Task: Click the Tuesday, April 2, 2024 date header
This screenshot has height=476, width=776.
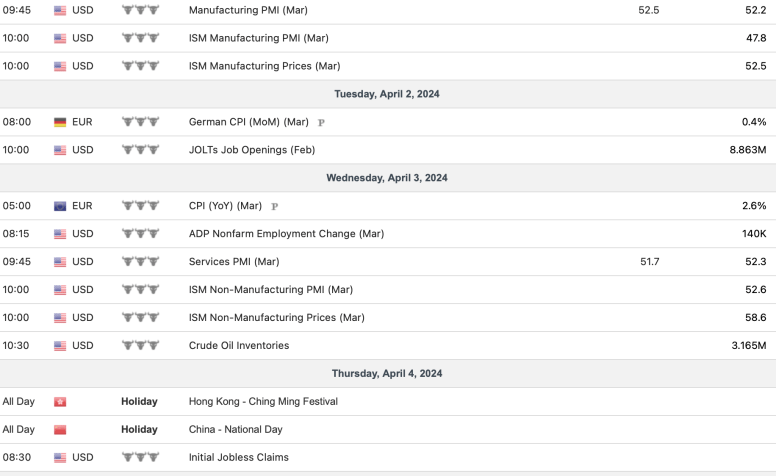Action: tap(387, 94)
